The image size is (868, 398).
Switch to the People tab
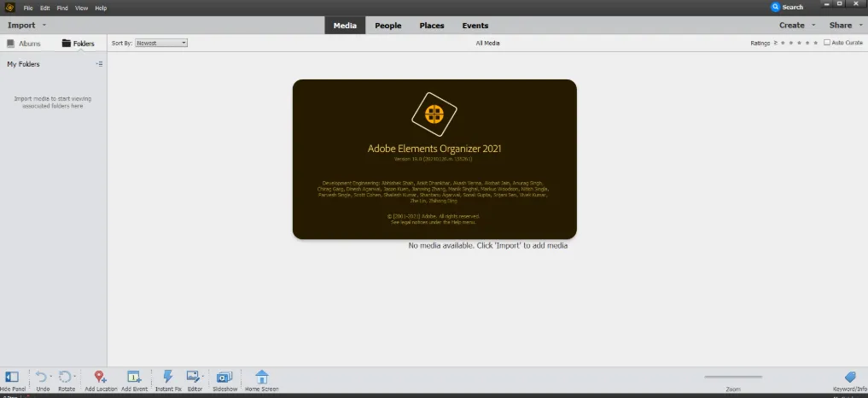point(388,26)
